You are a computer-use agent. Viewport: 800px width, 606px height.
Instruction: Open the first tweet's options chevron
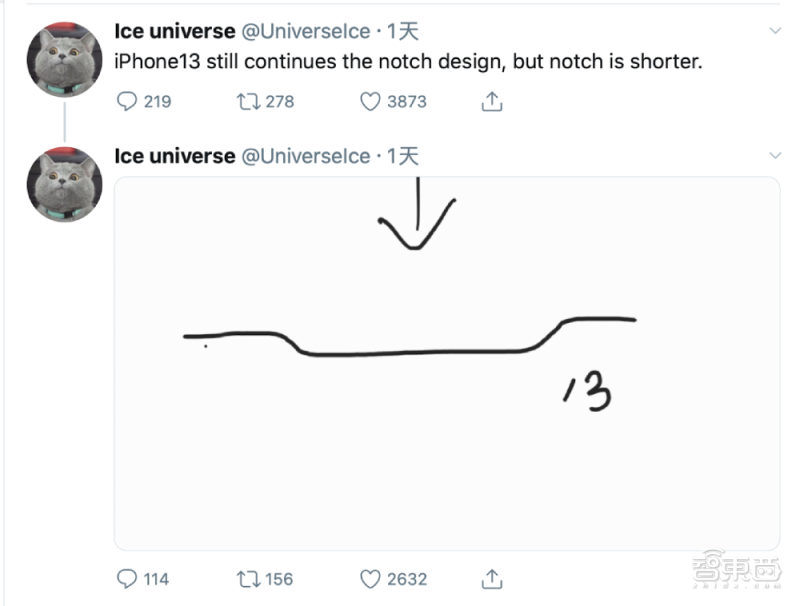775,31
